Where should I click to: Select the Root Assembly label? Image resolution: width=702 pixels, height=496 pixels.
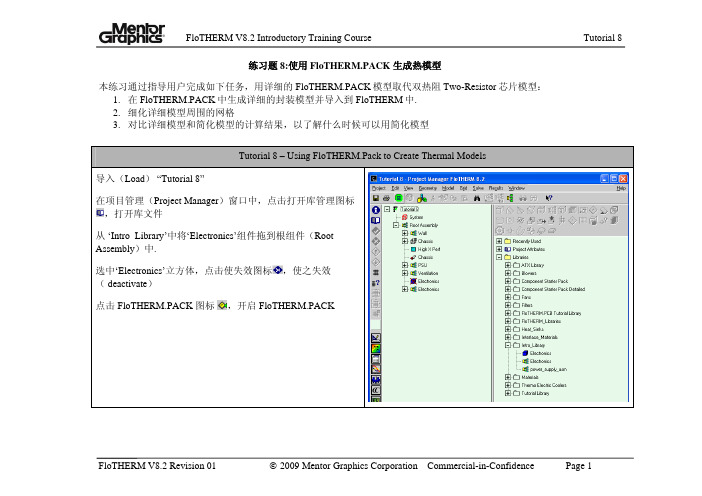pyautogui.click(x=424, y=225)
